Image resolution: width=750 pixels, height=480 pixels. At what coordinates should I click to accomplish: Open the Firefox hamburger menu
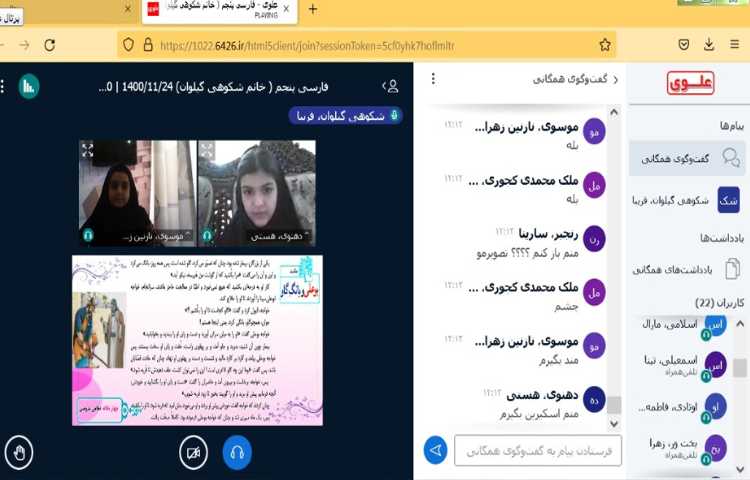[735, 44]
